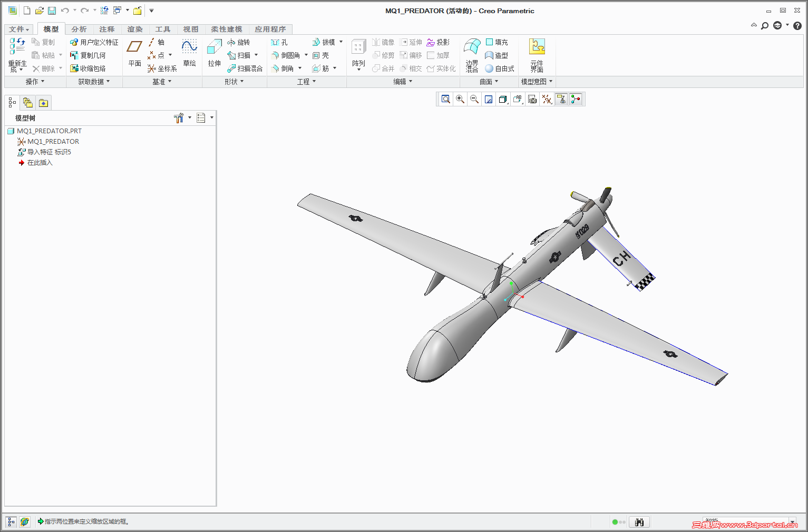
Task: Launch the 拉伸 extrude tool
Action: [214, 54]
